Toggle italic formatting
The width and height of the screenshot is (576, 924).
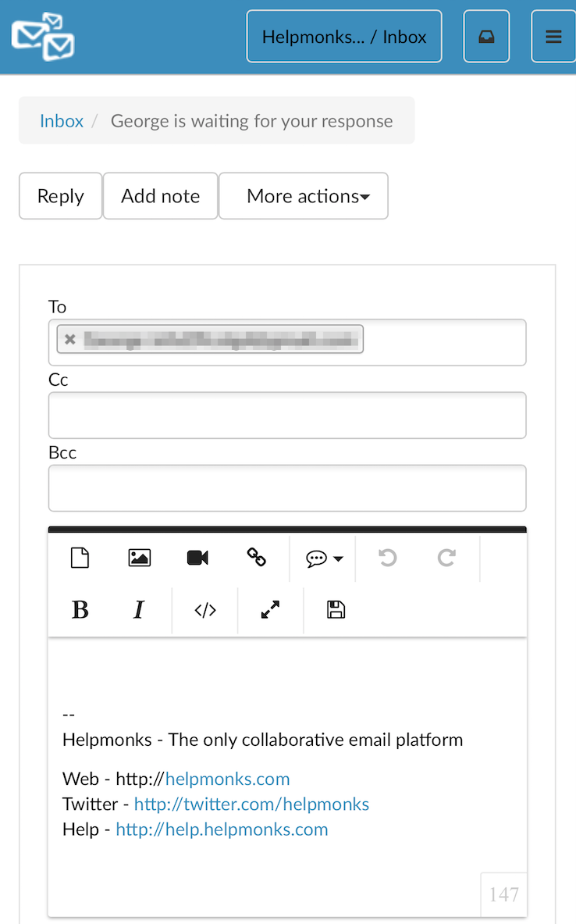tap(139, 610)
